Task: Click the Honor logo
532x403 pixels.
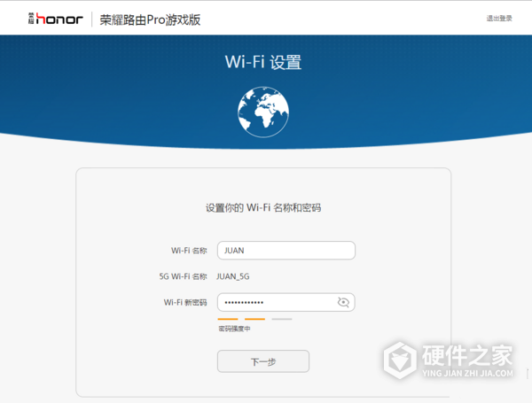Action: (x=55, y=19)
